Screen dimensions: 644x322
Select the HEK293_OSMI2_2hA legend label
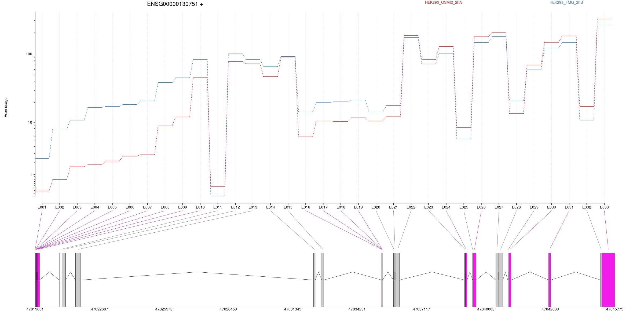(x=443, y=2)
